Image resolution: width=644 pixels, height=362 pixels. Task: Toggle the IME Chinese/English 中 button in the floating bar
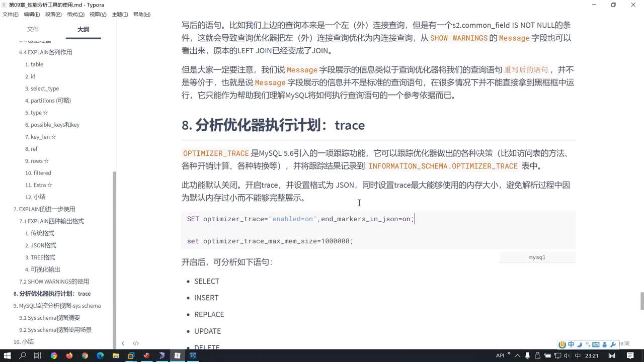point(571,344)
